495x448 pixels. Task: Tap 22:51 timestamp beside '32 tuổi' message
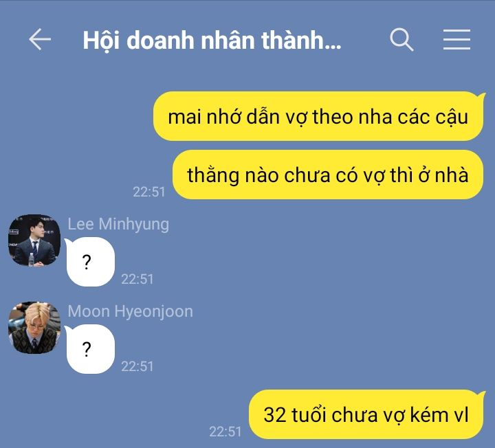[225, 432]
